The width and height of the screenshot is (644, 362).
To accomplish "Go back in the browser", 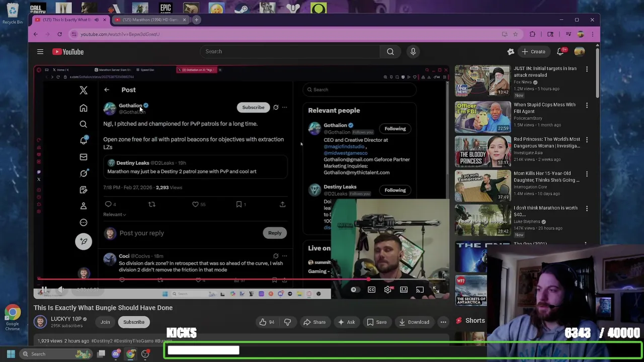I will 36,34.
